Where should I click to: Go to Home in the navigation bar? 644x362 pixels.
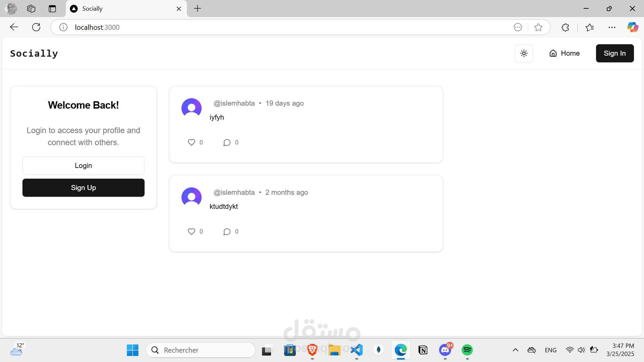(x=564, y=53)
